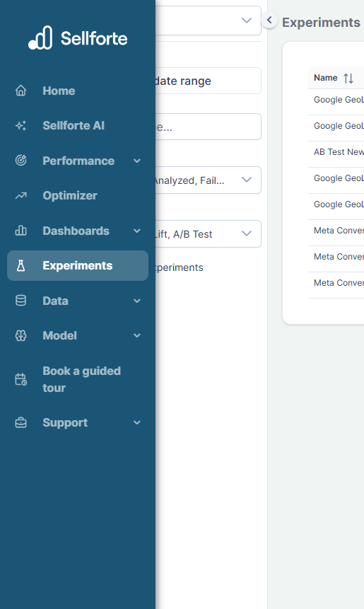
Task: Click the Home house icon
Action: pyautogui.click(x=21, y=91)
